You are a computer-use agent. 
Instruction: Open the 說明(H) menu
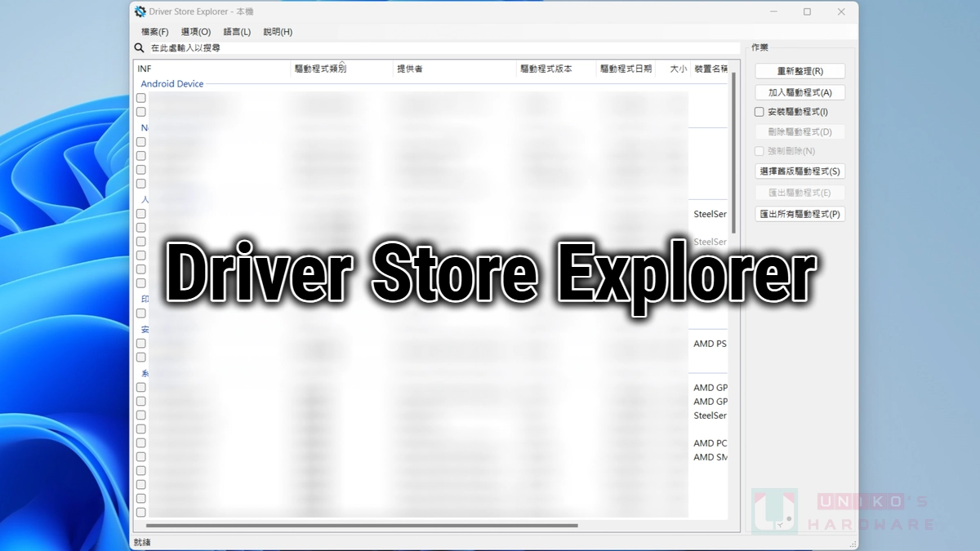click(278, 32)
